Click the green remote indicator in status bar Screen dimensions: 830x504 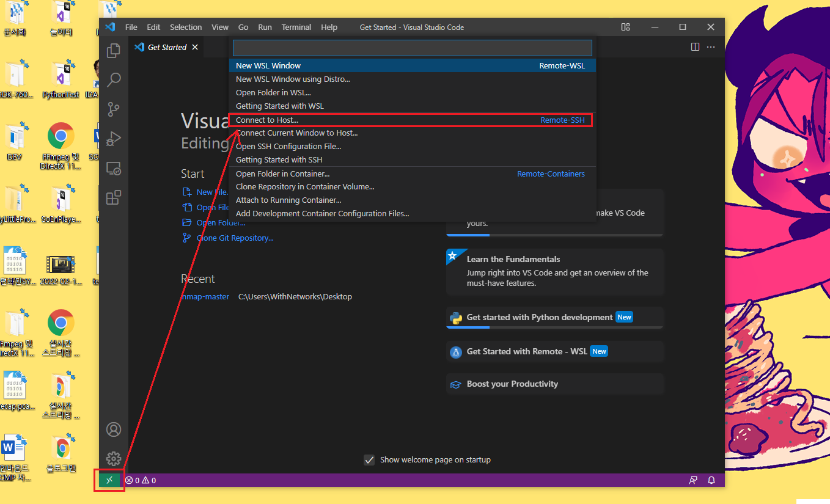coord(109,480)
